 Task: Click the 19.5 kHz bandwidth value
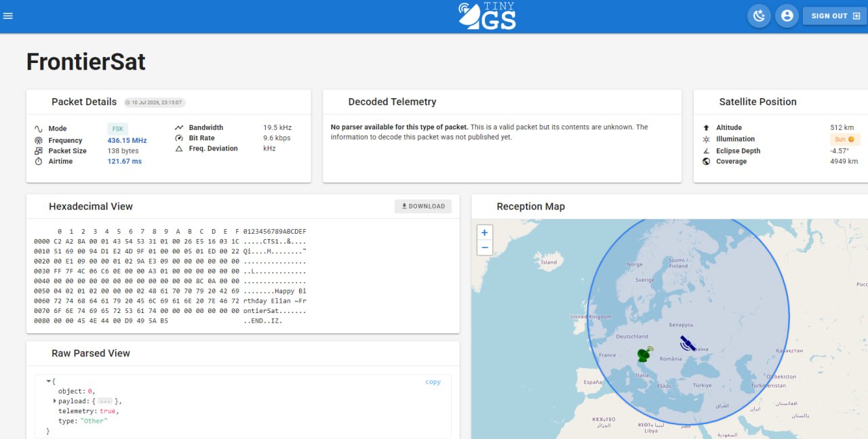click(277, 127)
